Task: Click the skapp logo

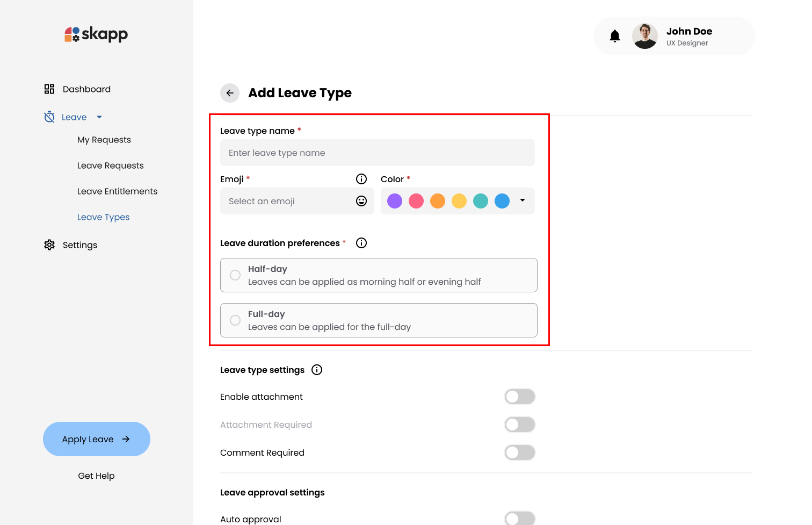Action: pyautogui.click(x=96, y=34)
